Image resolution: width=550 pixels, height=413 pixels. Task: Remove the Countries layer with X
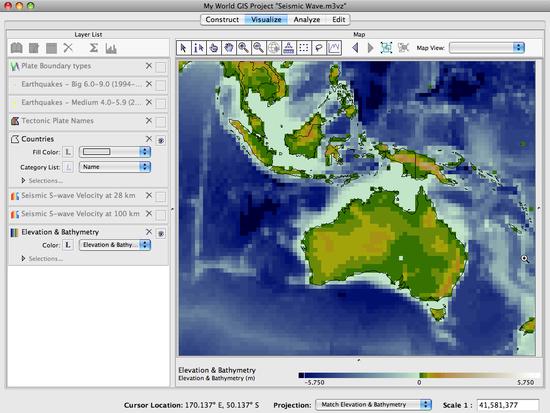(149, 139)
